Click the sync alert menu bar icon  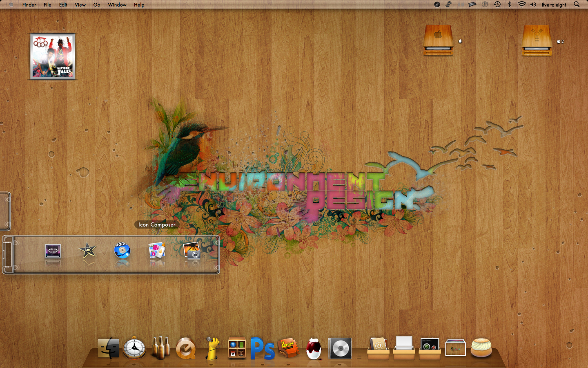[485, 4]
